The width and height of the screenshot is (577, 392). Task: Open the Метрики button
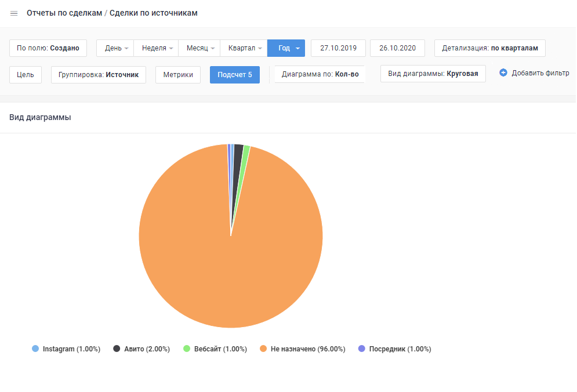click(178, 75)
